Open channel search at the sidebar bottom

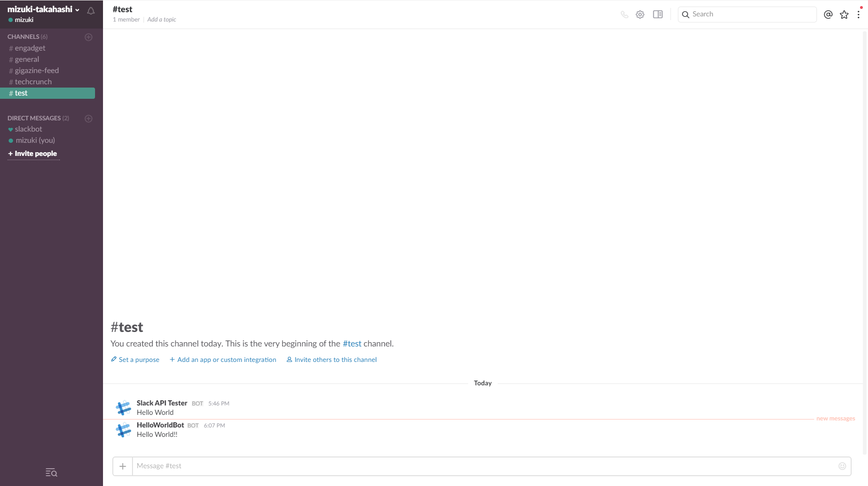[51, 472]
